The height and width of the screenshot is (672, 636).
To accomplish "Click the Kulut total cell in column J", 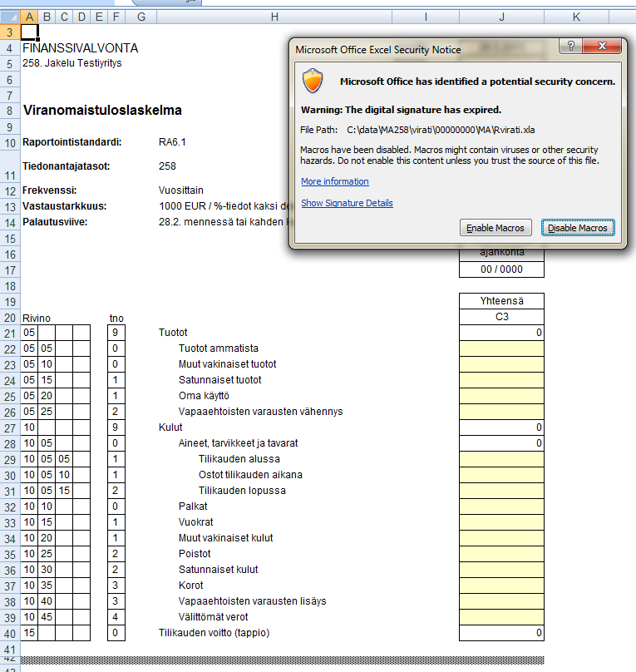I will (501, 427).
